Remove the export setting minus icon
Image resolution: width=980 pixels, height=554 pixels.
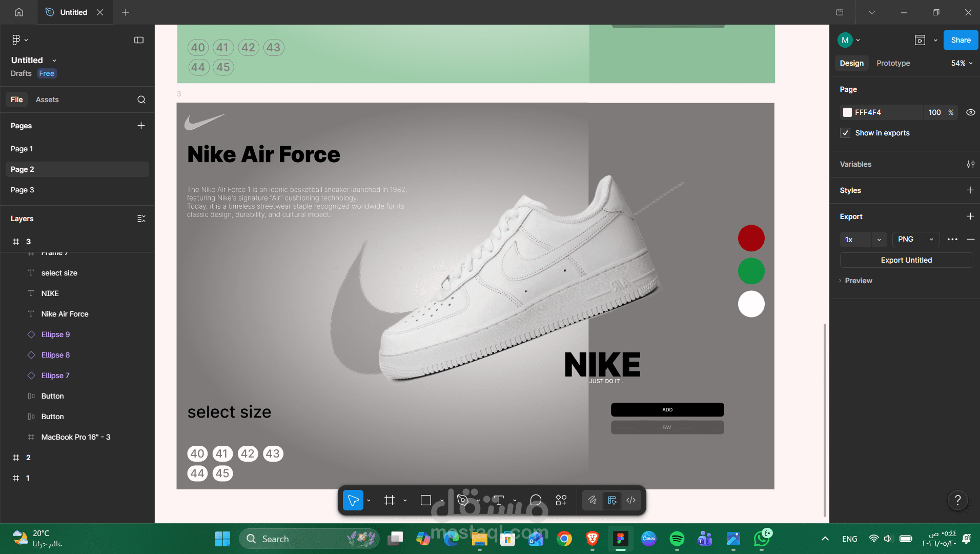click(x=971, y=240)
